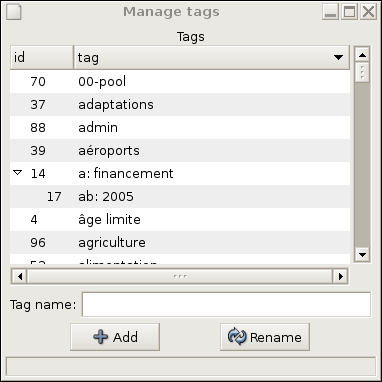Select the 00-pool tag row

(x=180, y=81)
